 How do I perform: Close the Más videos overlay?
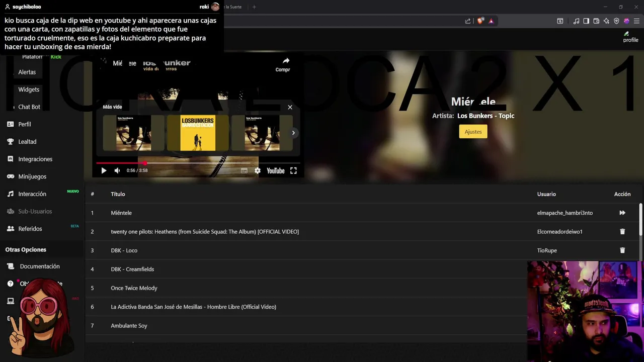click(290, 107)
